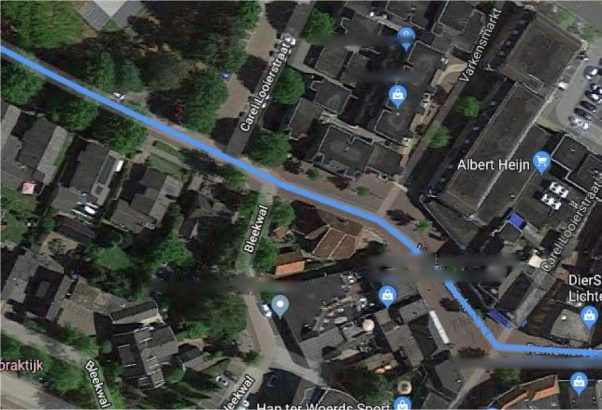
Task: Open the shopping pin next to Han ter Woerds Sport
Action: click(x=403, y=403)
